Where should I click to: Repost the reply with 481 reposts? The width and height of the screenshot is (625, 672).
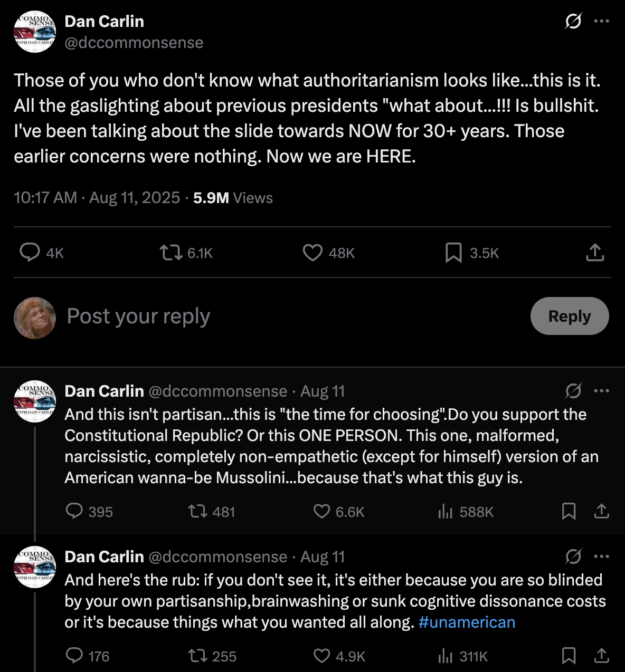pos(198,511)
